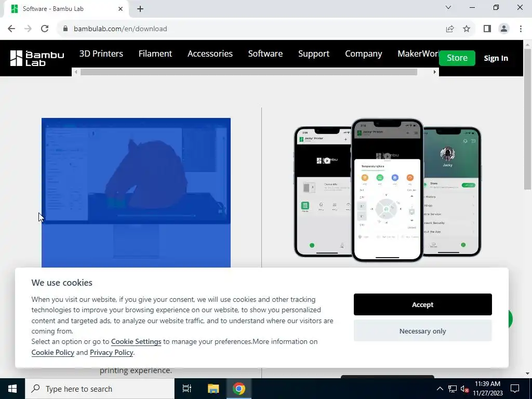The height and width of the screenshot is (399, 532).
Task: Toggle the browser side panel
Action: click(487, 29)
